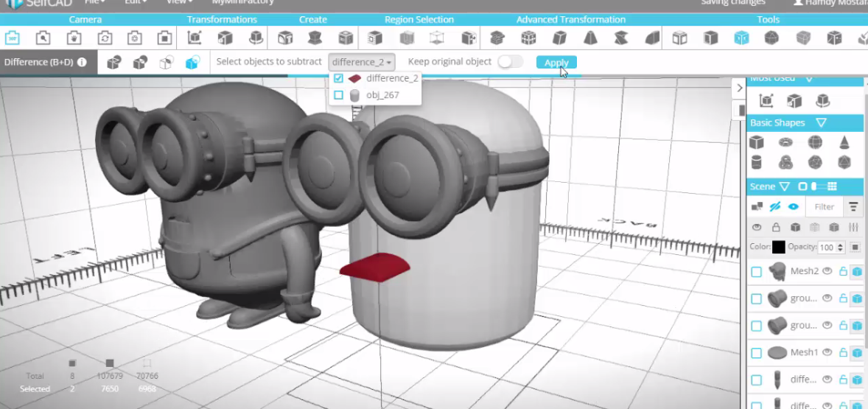Tick the Mesh1 selection checkbox

(x=756, y=353)
